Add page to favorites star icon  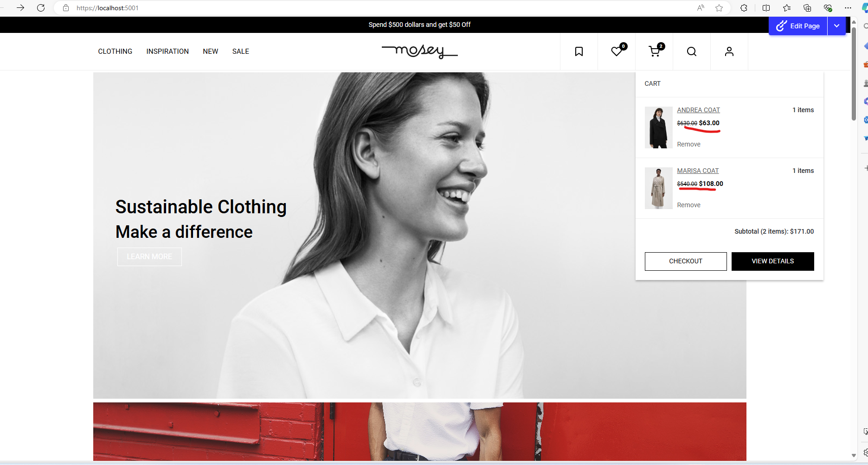click(719, 8)
